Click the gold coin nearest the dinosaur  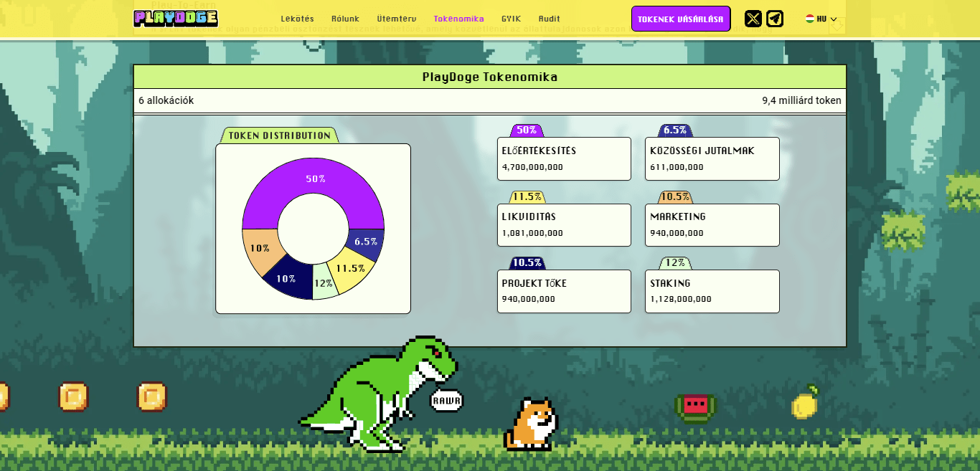[151, 396]
